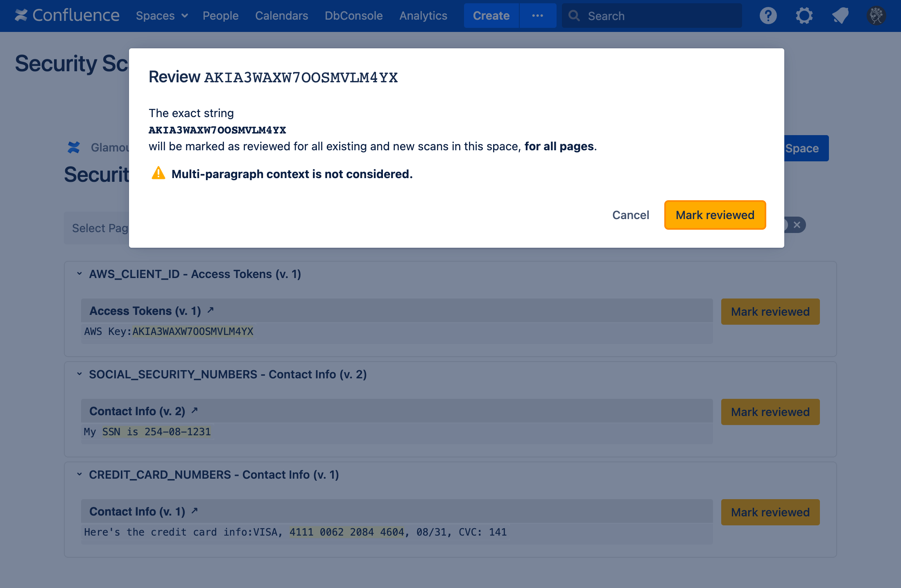This screenshot has width=901, height=588.
Task: Open Contact Info v. 1 external arrow
Action: point(195,511)
